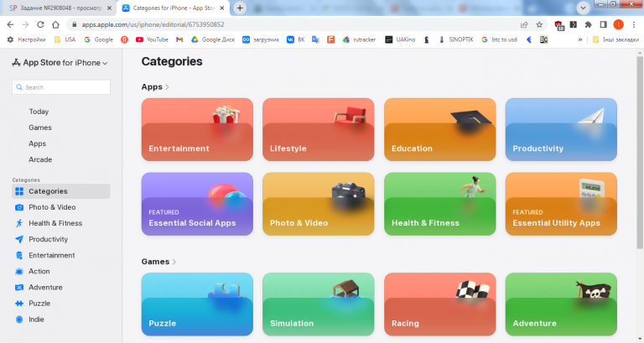Click the address bar URL
This screenshot has height=343, width=644.
pos(153,24)
